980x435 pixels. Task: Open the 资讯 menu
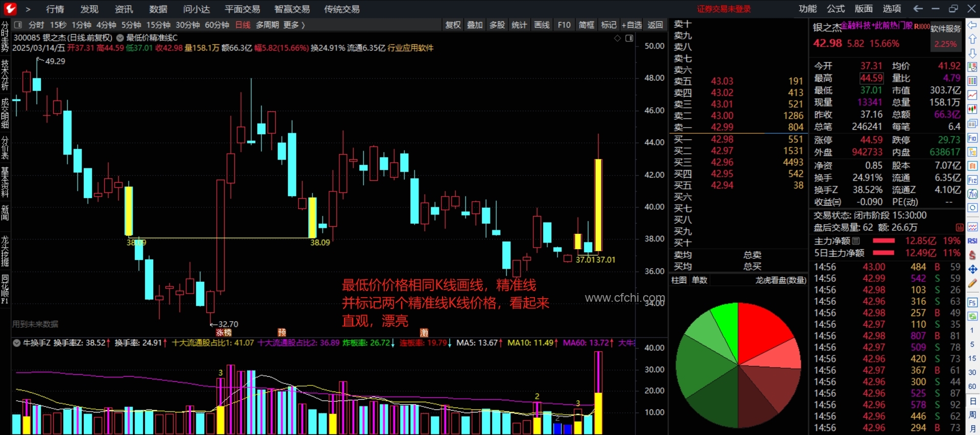click(x=124, y=9)
